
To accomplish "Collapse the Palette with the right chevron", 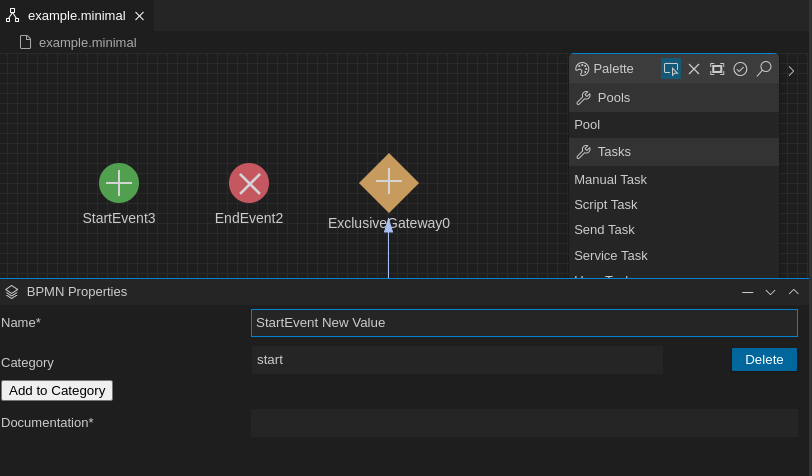I will point(791,71).
